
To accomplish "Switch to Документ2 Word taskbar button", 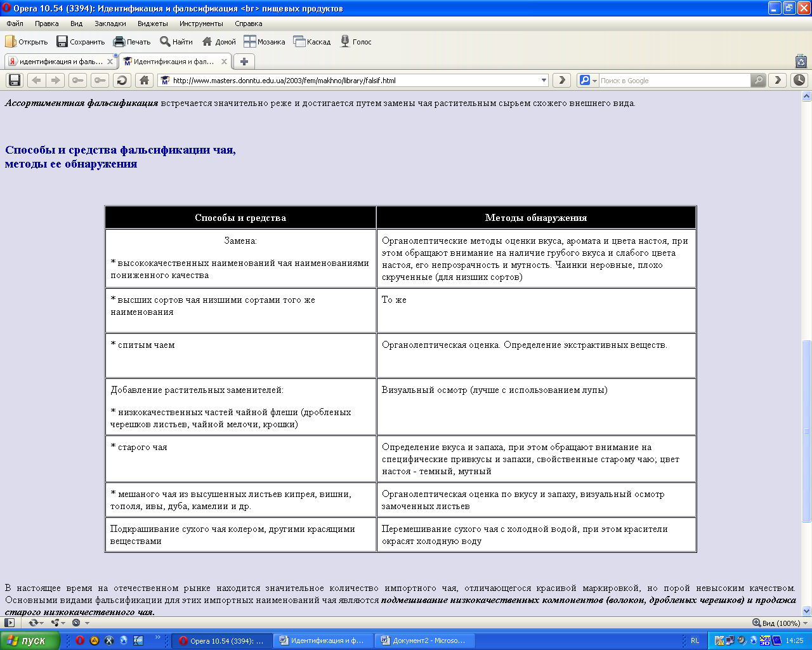I will [425, 640].
